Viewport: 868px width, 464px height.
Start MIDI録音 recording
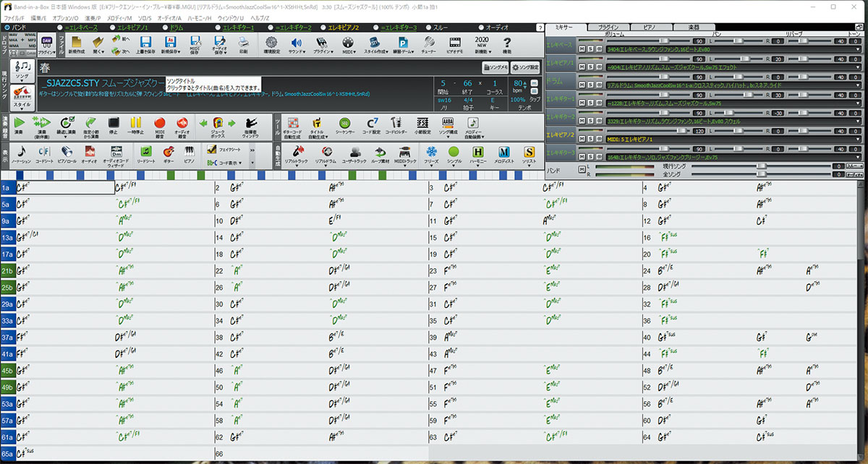[x=160, y=126]
